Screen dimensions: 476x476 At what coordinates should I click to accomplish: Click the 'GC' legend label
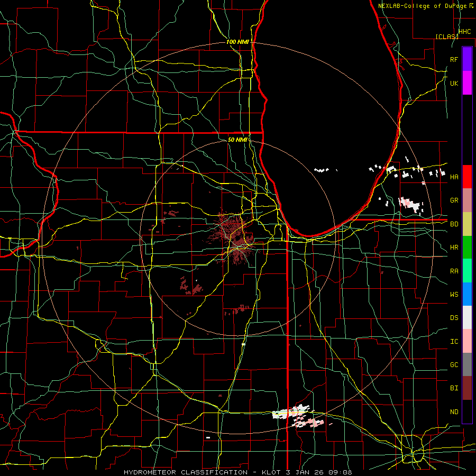click(454, 365)
